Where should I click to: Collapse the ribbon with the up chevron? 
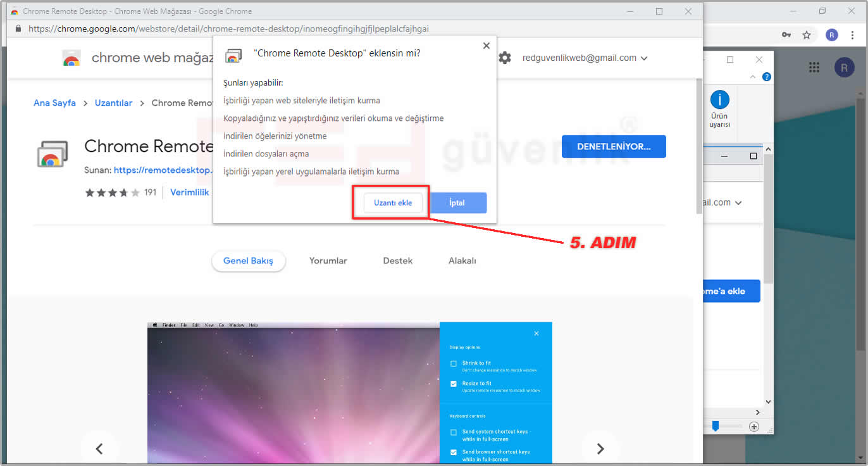[x=753, y=77]
